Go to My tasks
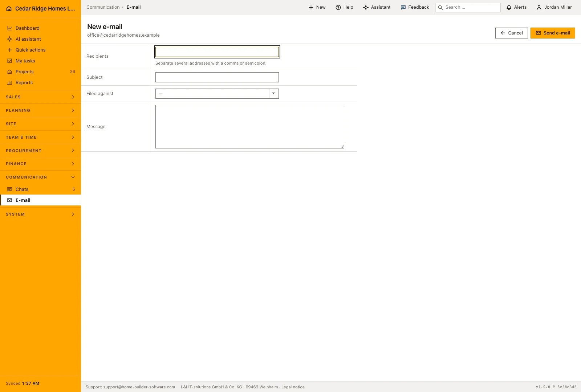The width and height of the screenshot is (581, 392). click(x=40, y=61)
